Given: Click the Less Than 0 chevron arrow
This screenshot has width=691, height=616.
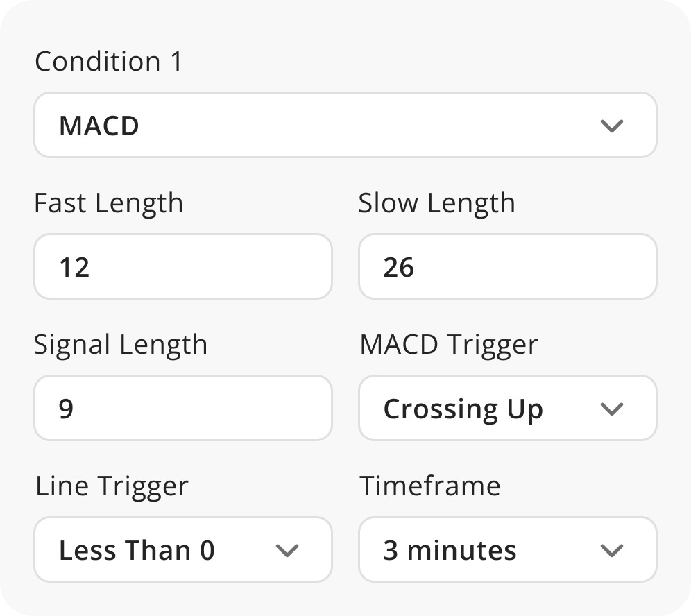Looking at the screenshot, I should pyautogui.click(x=287, y=551).
